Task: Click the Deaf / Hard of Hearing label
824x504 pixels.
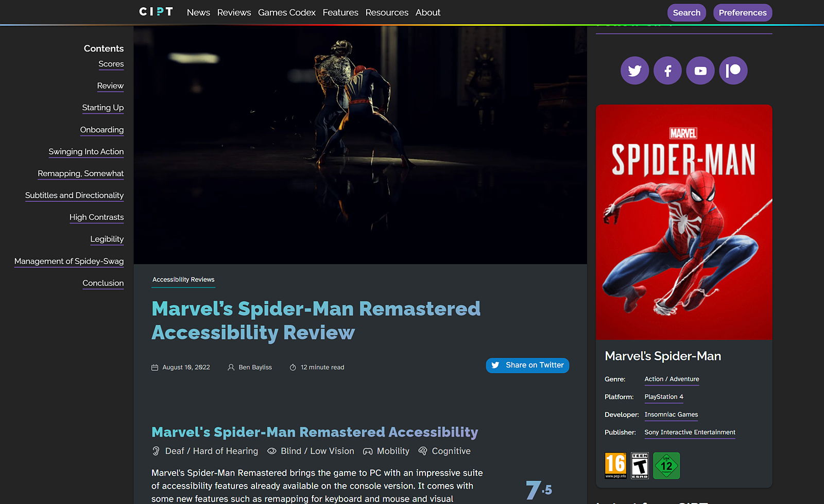Action: click(212, 451)
